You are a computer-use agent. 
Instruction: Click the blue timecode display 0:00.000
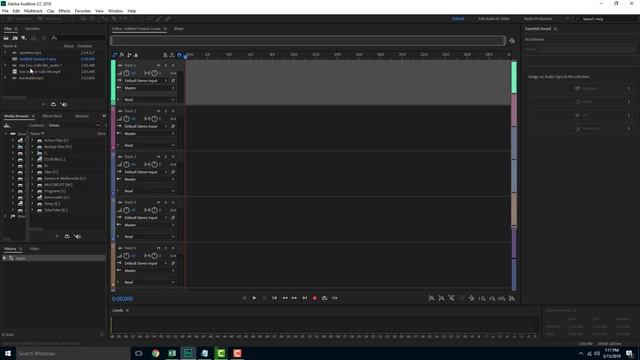(x=122, y=299)
